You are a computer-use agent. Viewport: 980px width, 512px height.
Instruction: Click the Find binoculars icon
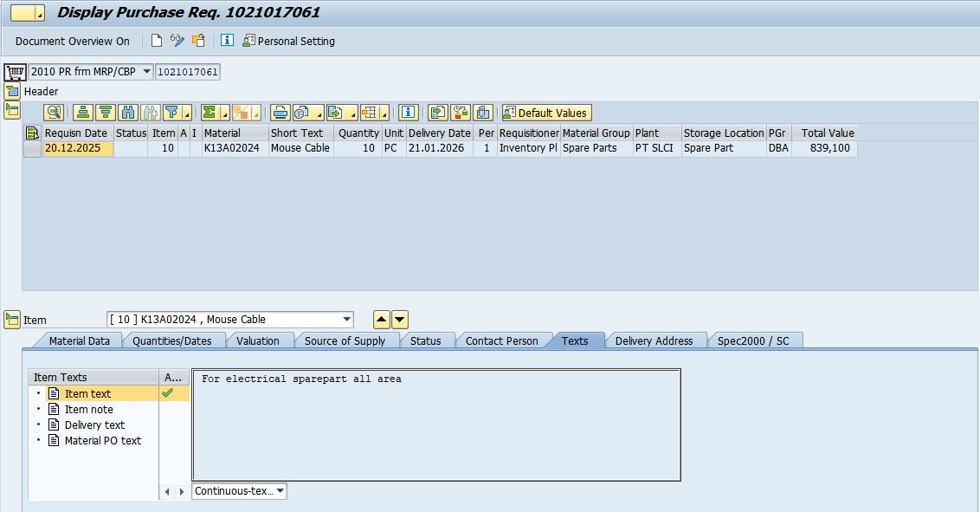click(x=128, y=113)
